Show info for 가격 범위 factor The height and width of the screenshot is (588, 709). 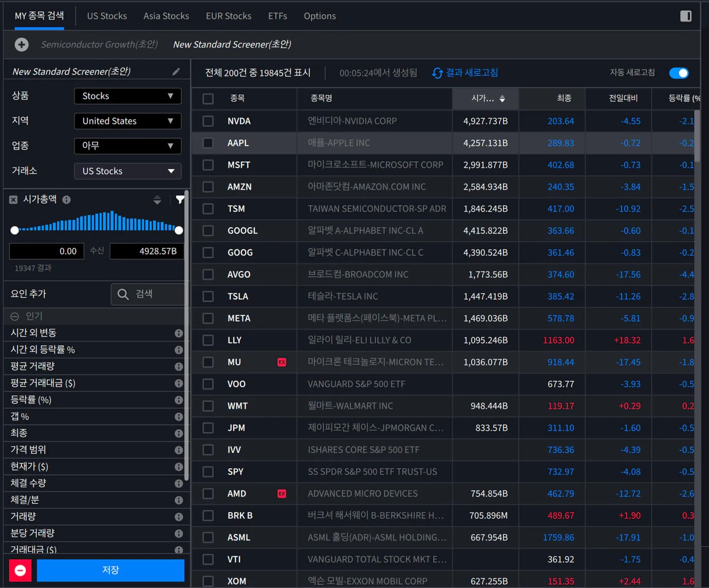pos(179,450)
